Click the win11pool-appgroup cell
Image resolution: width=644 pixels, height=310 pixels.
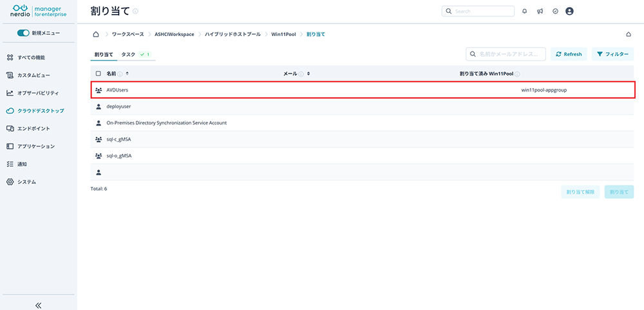pyautogui.click(x=544, y=90)
